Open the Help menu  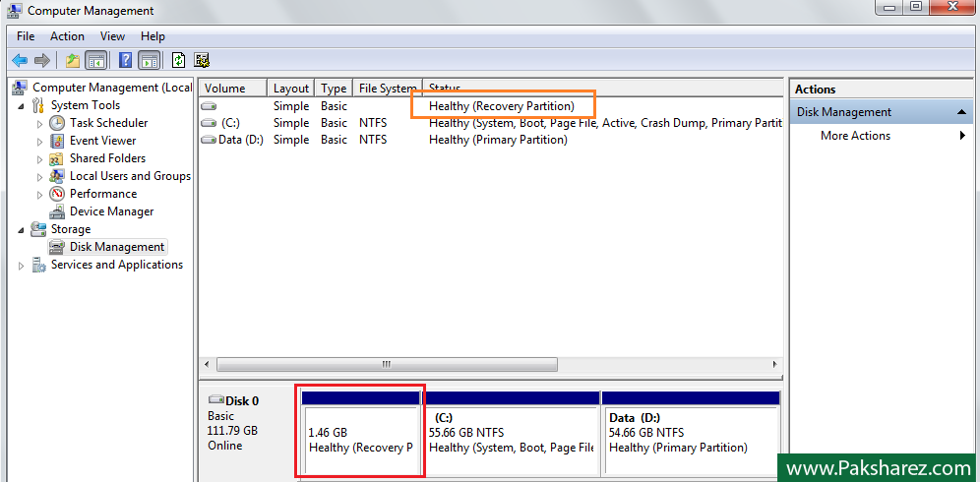tap(153, 36)
